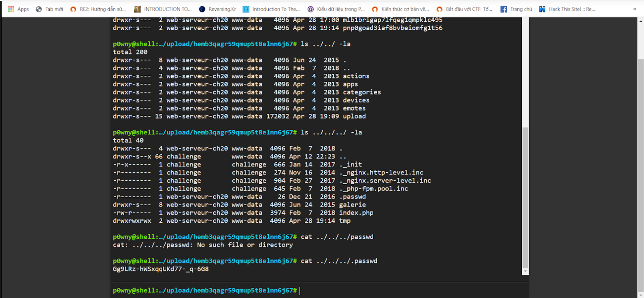Click the "emotes" directory name
The height and width of the screenshot is (298, 644).
tap(354, 109)
